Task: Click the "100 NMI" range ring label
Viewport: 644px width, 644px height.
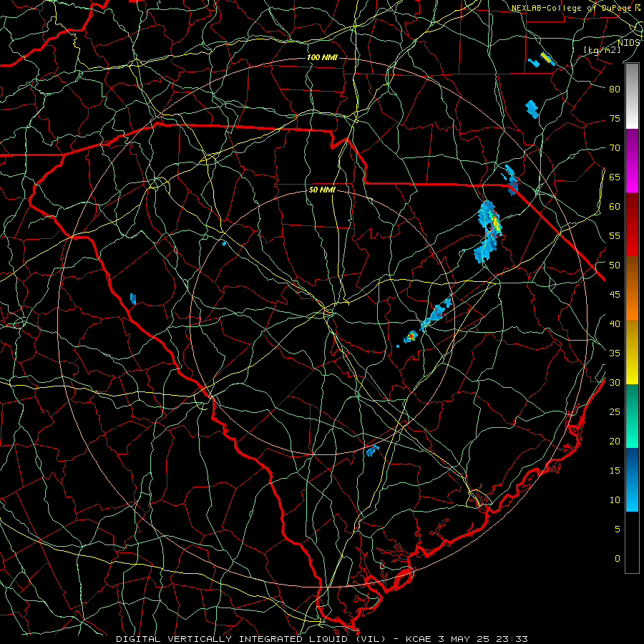Action: click(x=322, y=57)
